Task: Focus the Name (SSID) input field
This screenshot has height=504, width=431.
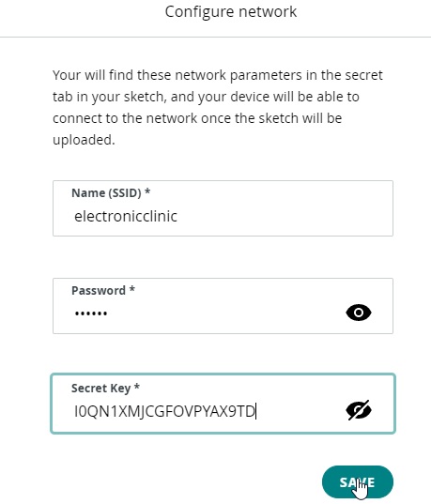Action: point(223,208)
